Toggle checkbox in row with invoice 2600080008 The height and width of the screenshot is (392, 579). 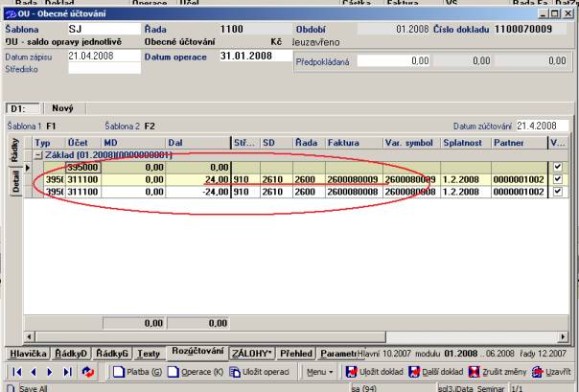[560, 192]
